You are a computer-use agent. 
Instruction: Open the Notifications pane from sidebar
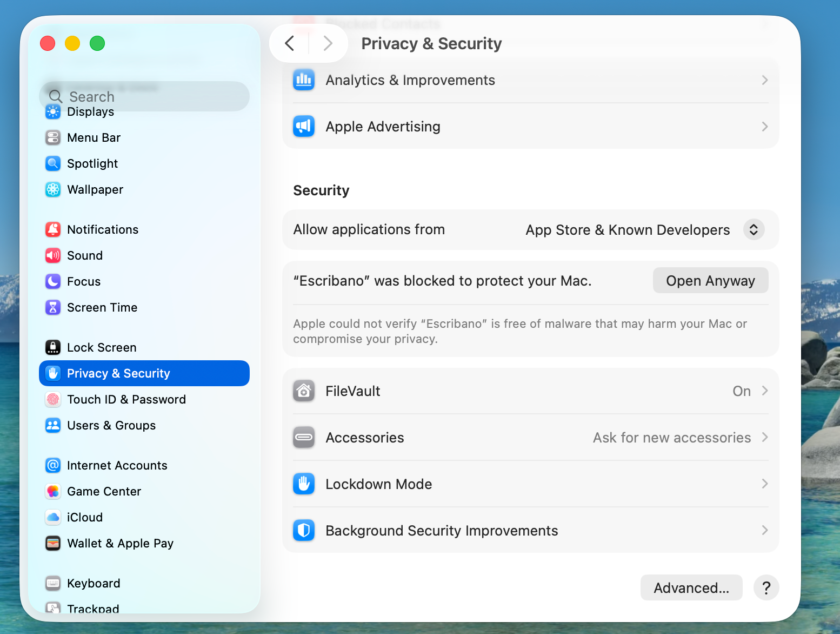[x=102, y=229]
